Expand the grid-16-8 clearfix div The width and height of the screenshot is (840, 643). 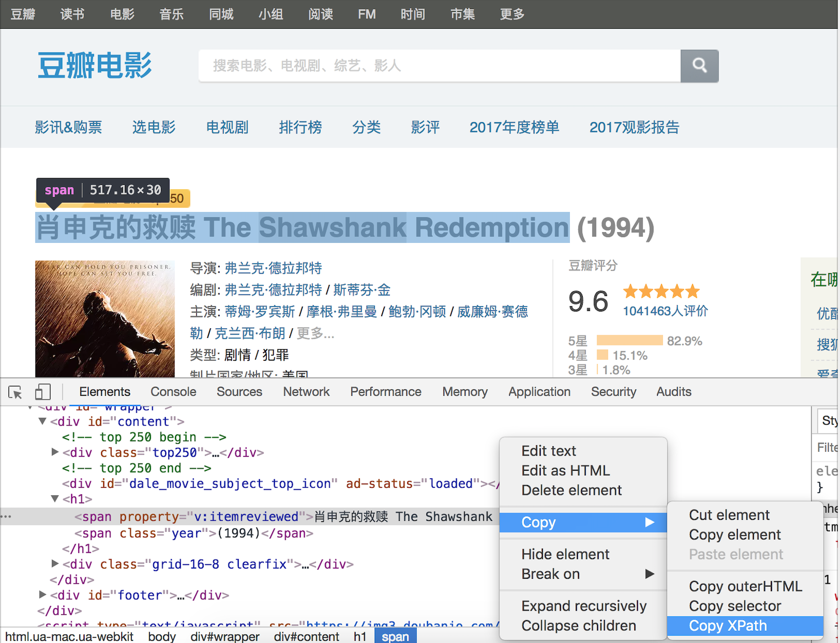pyautogui.click(x=55, y=563)
